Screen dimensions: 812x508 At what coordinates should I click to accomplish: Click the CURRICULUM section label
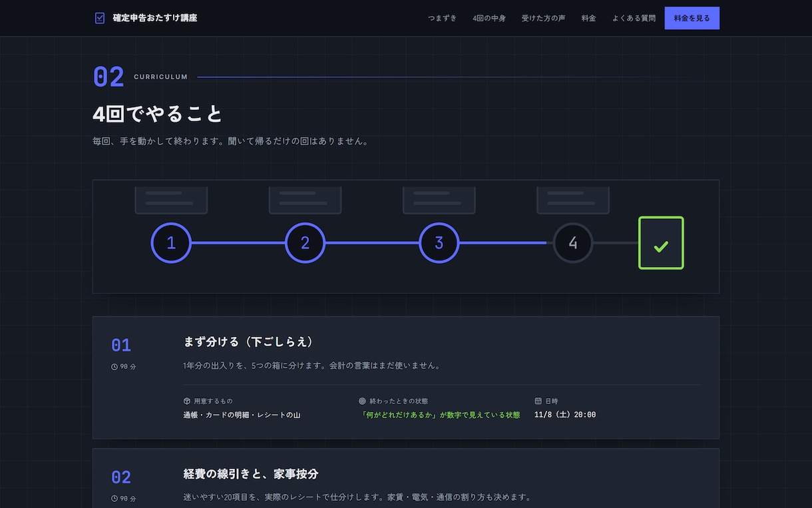tap(160, 77)
